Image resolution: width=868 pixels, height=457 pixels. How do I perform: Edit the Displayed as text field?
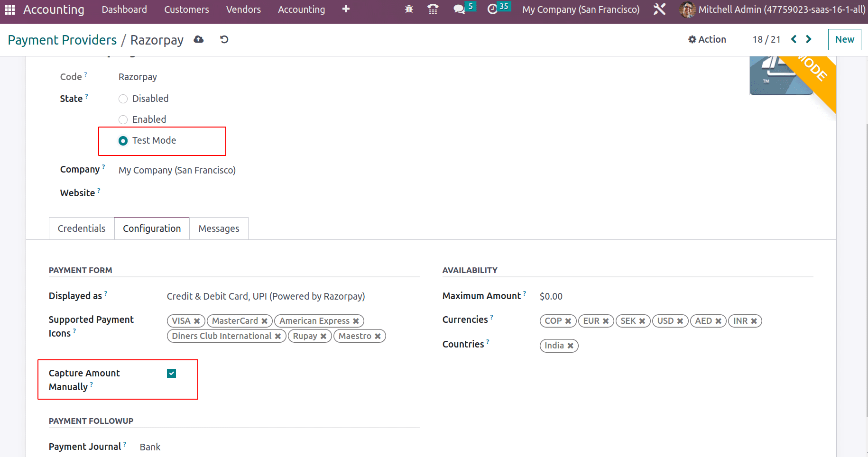pyautogui.click(x=266, y=296)
